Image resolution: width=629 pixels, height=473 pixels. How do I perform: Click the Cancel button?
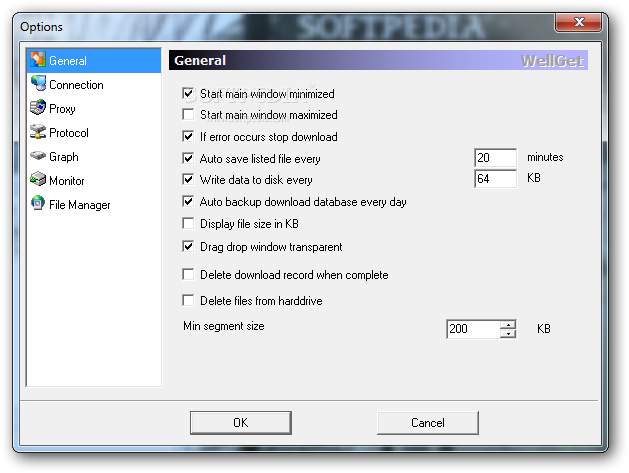coord(428,423)
